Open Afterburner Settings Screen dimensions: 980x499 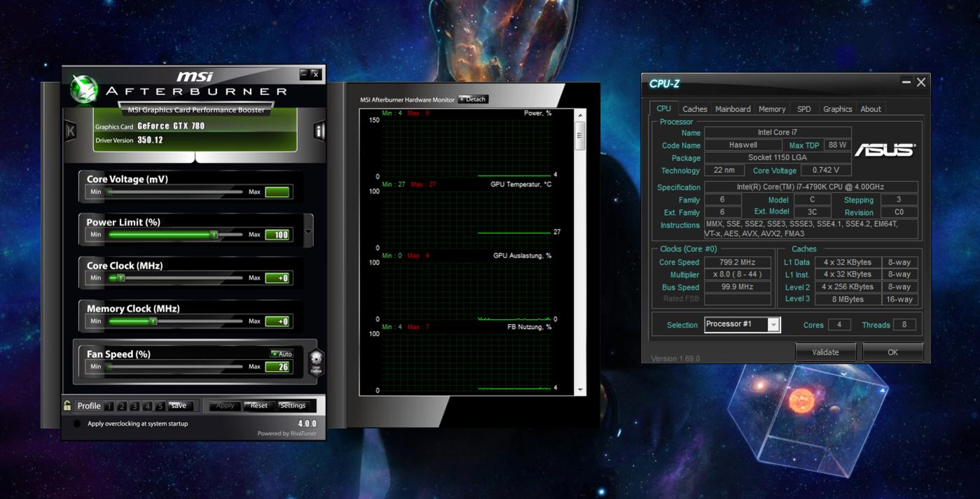tap(292, 405)
